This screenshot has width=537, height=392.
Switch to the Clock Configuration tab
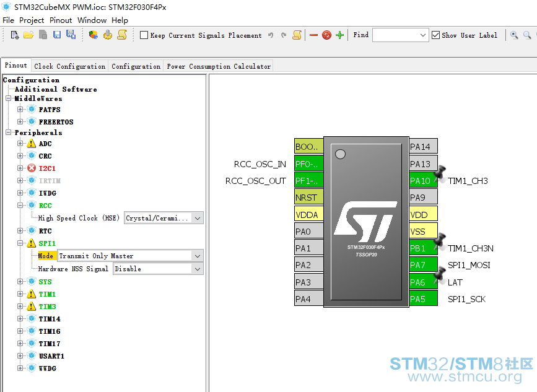[x=70, y=66]
